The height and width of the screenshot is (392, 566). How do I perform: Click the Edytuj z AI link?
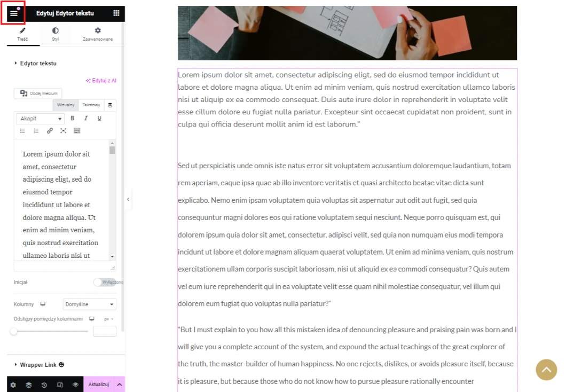(101, 81)
